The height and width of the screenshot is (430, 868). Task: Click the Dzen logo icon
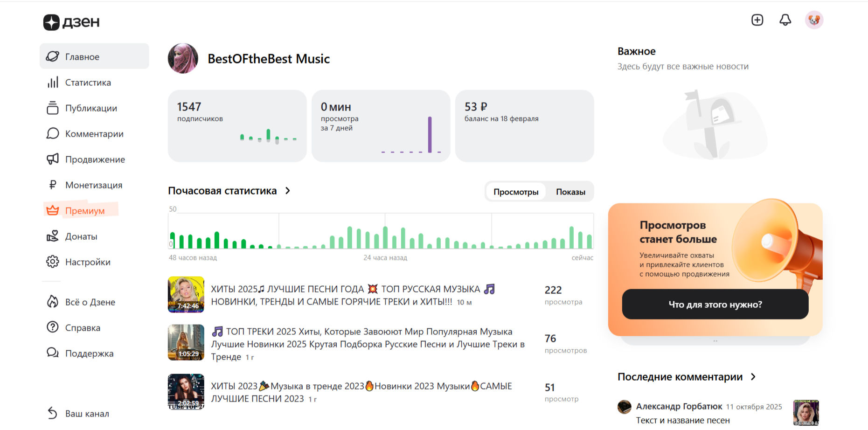[51, 22]
